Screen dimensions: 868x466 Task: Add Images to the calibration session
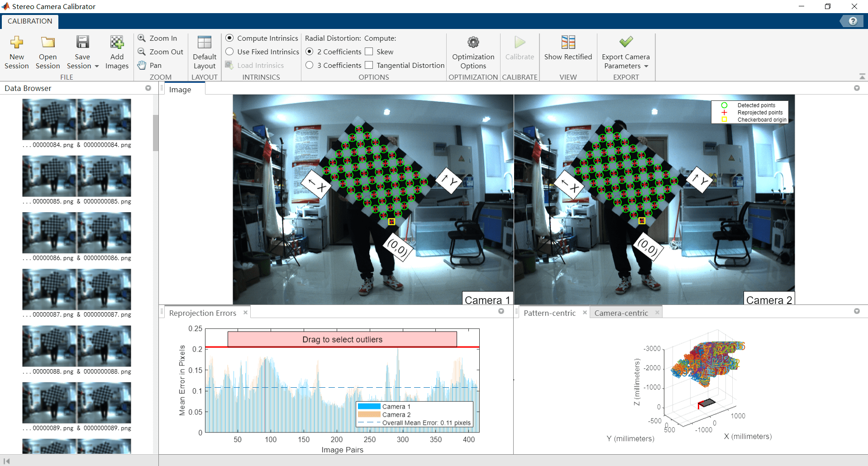117,52
